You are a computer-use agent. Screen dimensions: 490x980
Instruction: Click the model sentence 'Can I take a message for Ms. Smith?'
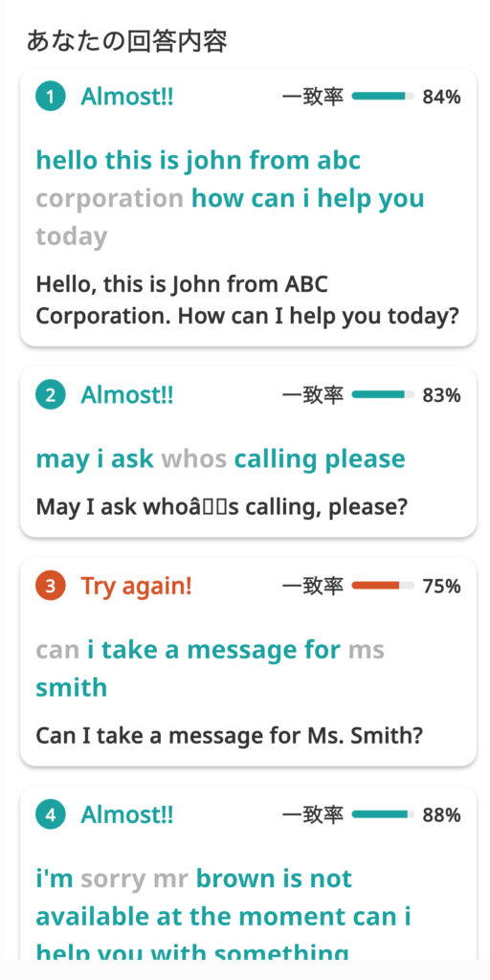click(230, 736)
